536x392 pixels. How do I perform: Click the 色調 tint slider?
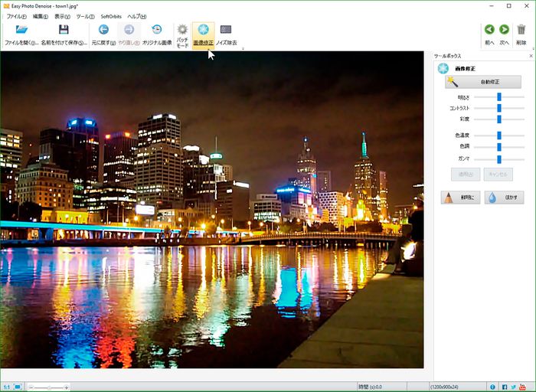(x=499, y=147)
